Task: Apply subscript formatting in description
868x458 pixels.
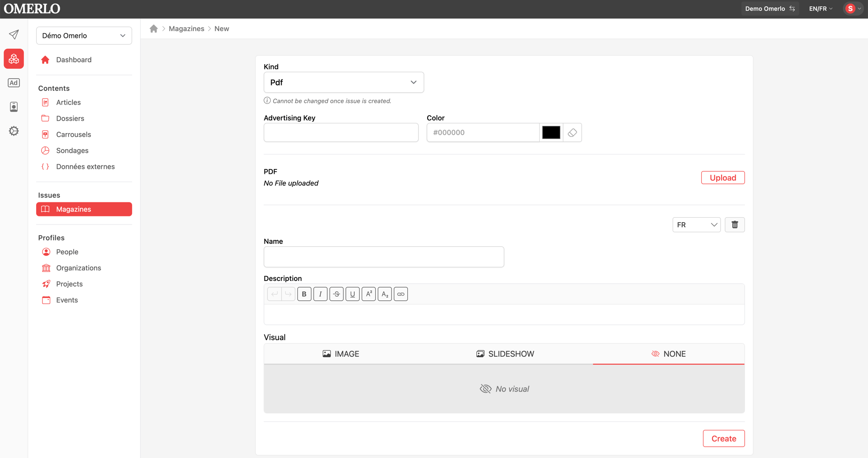Action: (385, 294)
